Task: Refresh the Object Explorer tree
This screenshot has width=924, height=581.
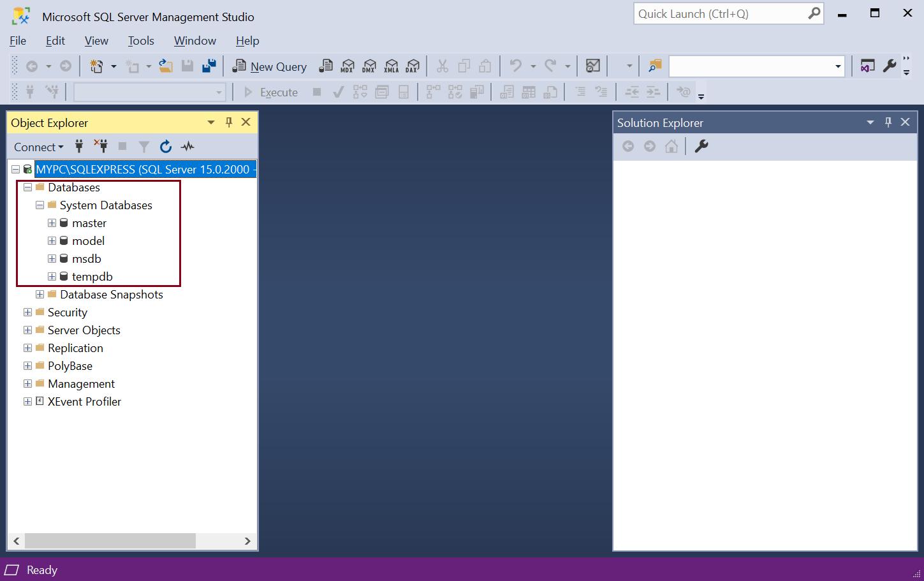Action: click(165, 146)
